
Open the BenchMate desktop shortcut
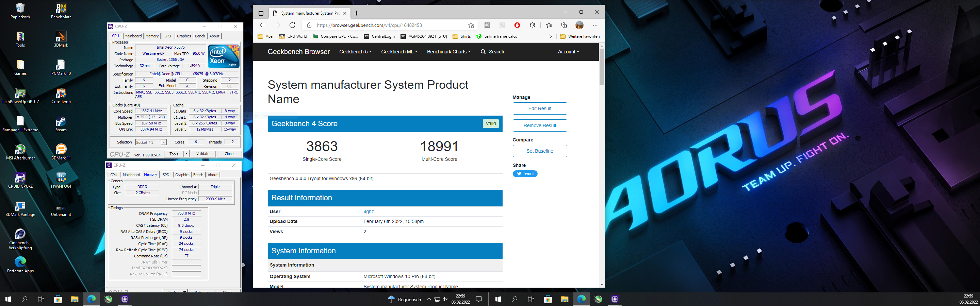point(61,11)
